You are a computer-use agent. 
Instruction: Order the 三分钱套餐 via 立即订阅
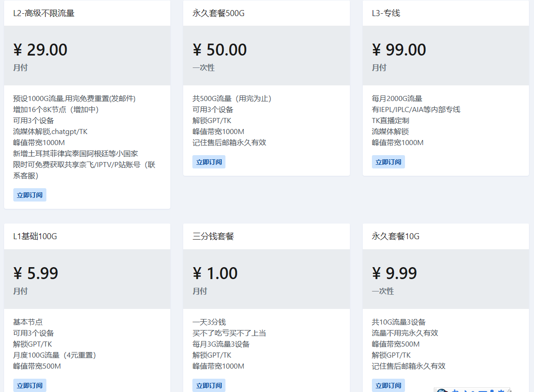[209, 385]
